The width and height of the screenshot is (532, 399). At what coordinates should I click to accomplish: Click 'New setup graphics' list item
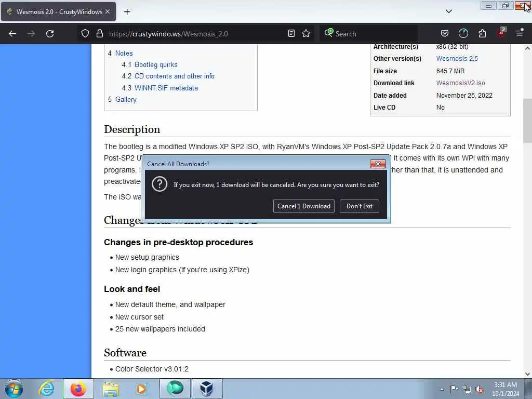147,257
